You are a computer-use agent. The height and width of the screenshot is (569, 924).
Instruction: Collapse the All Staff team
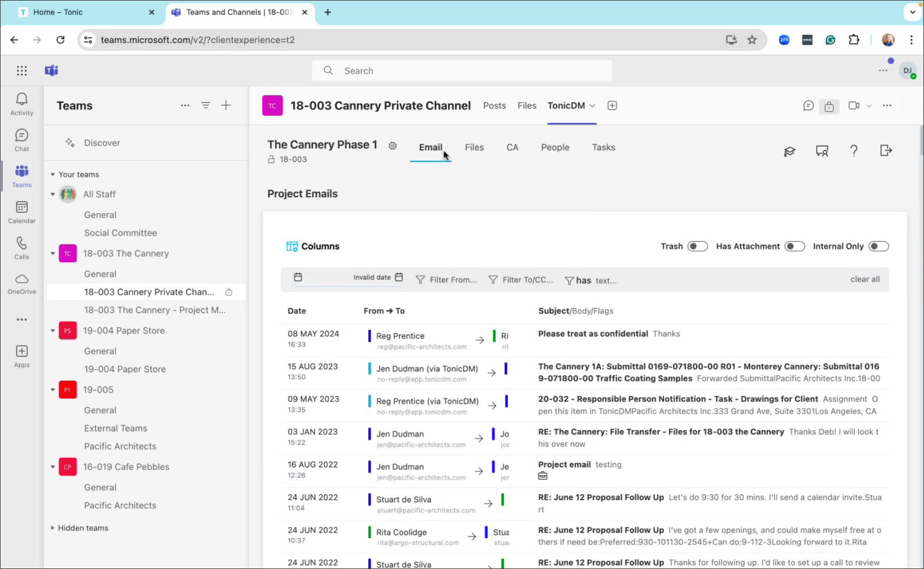[x=53, y=195]
